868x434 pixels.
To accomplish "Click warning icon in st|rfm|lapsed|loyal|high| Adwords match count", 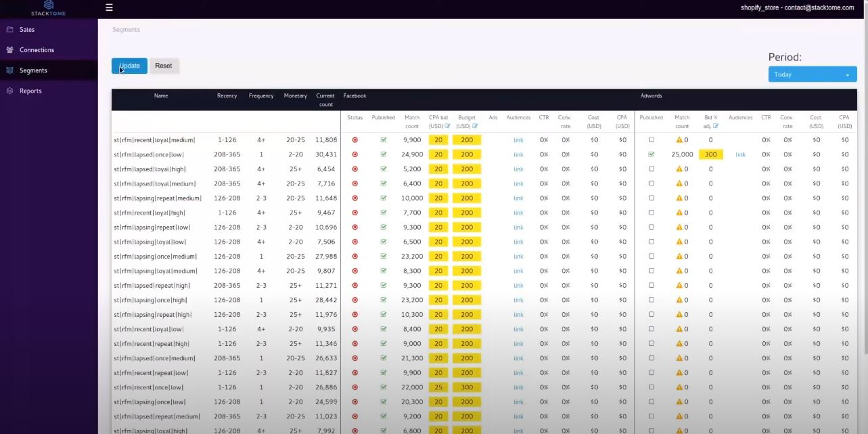I will 679,169.
